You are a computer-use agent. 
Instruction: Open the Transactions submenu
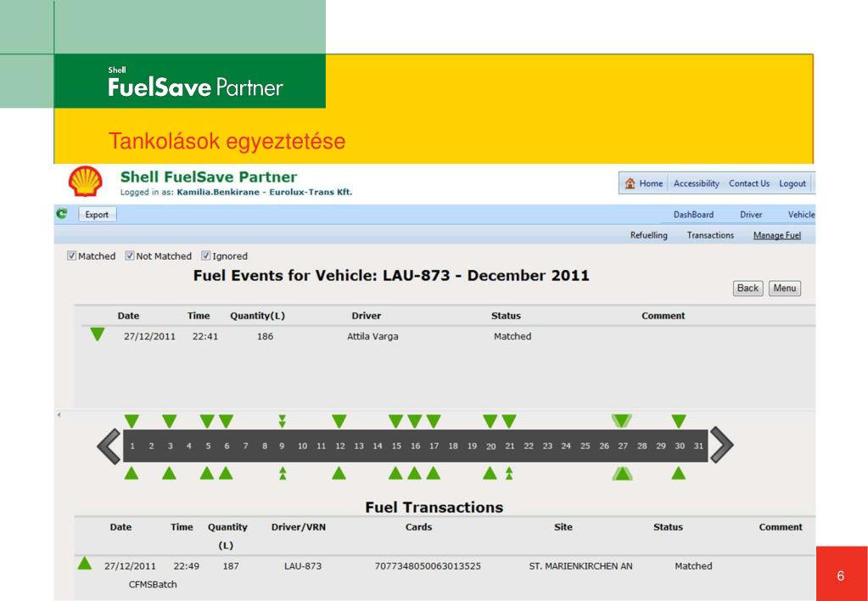tap(710, 235)
